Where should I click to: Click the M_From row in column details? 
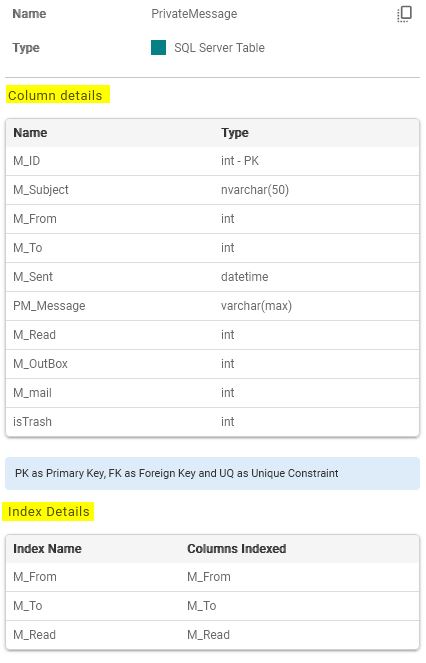pos(212,219)
